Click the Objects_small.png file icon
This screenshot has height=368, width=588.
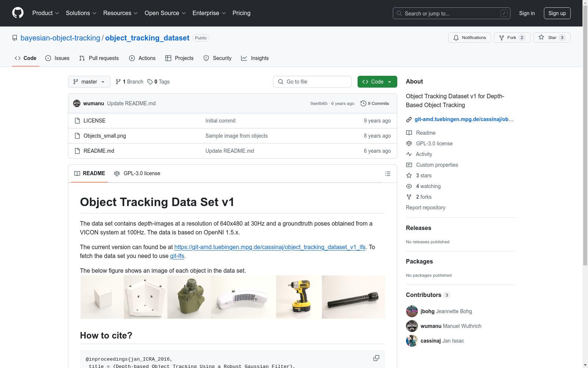point(77,136)
